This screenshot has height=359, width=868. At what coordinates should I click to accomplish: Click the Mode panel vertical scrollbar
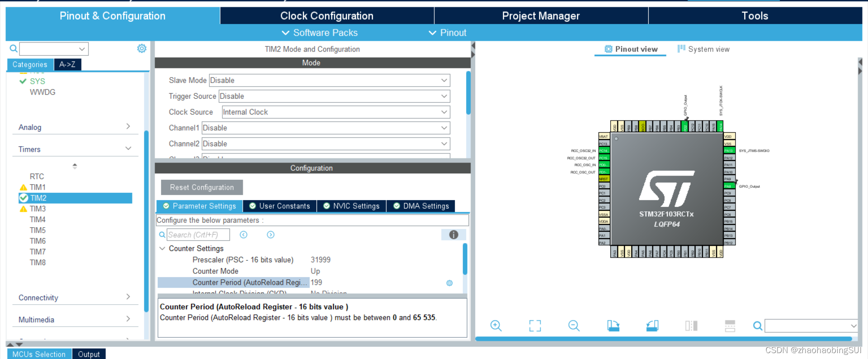(468, 92)
